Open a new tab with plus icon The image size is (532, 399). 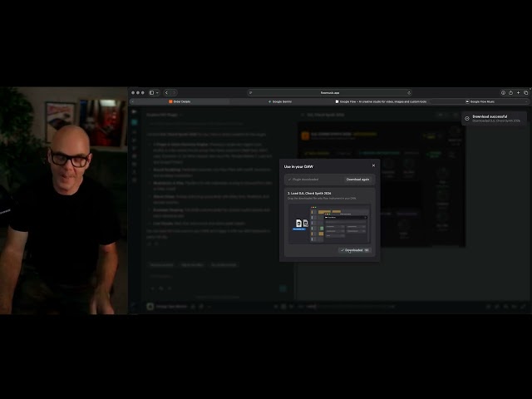point(518,92)
